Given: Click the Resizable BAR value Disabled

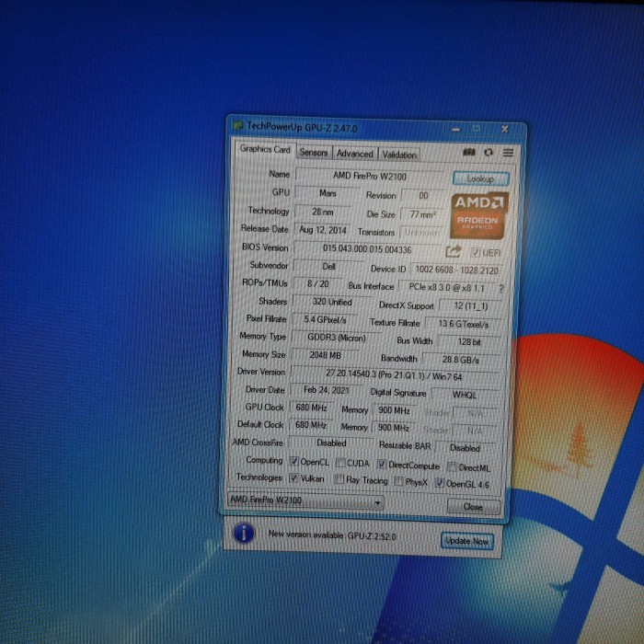Looking at the screenshot, I should [465, 448].
